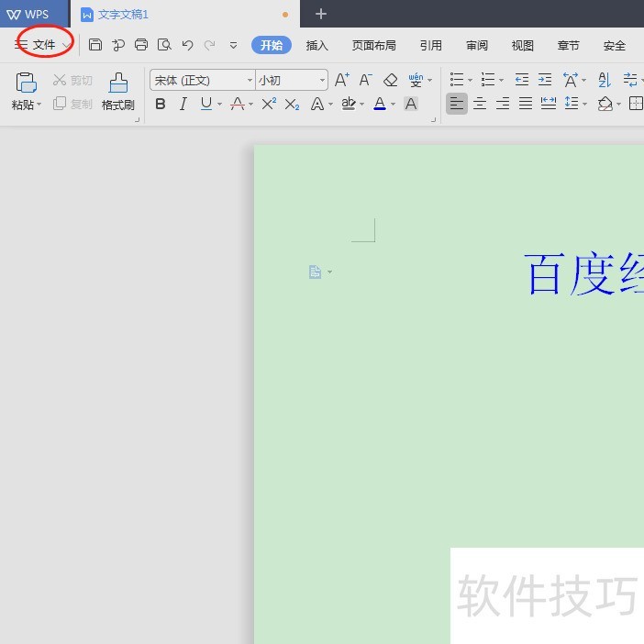Click the numbered list icon
This screenshot has height=644, width=644.
(488, 80)
